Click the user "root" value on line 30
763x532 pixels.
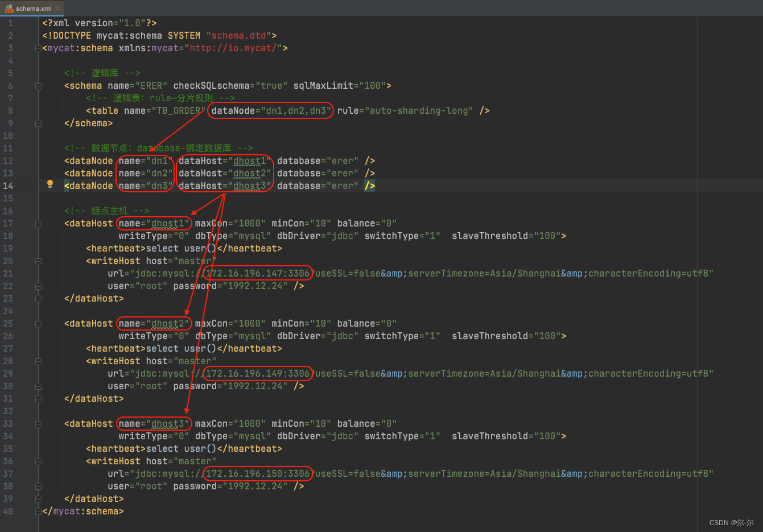point(151,386)
